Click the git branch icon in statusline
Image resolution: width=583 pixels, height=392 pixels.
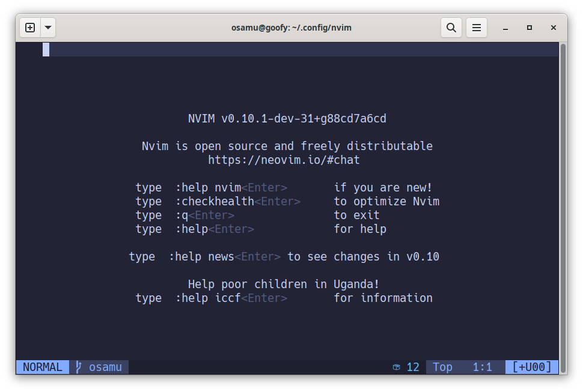click(x=79, y=367)
